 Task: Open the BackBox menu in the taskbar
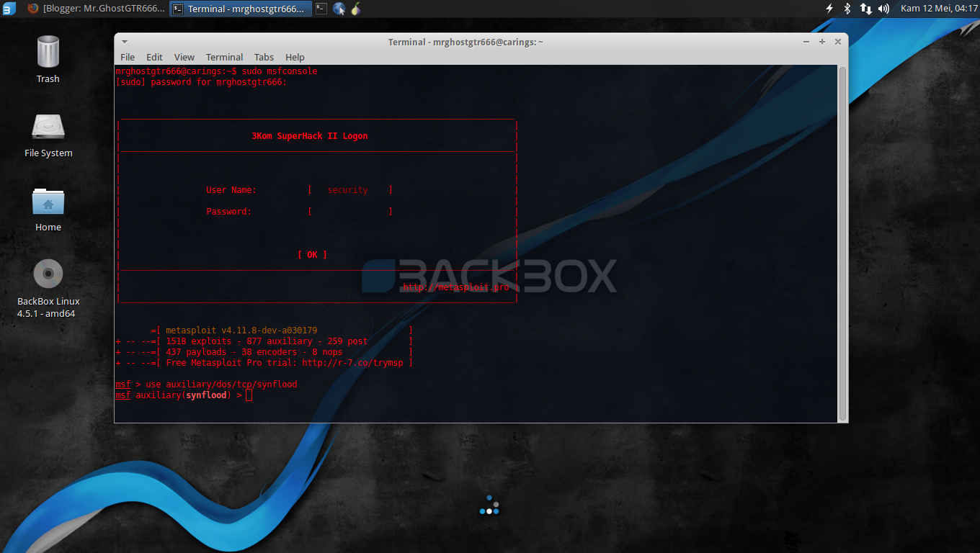click(x=9, y=9)
